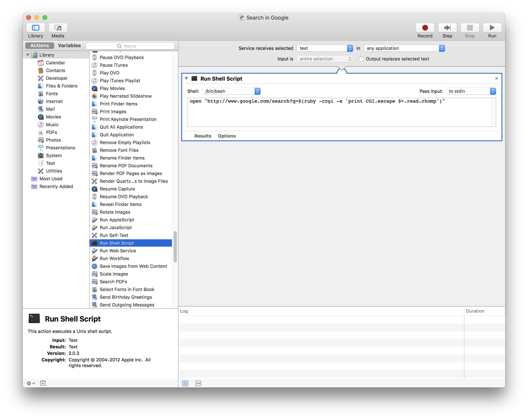Screen dimensions: 528x420
Task: Switch to the Actions tab
Action: (40, 46)
